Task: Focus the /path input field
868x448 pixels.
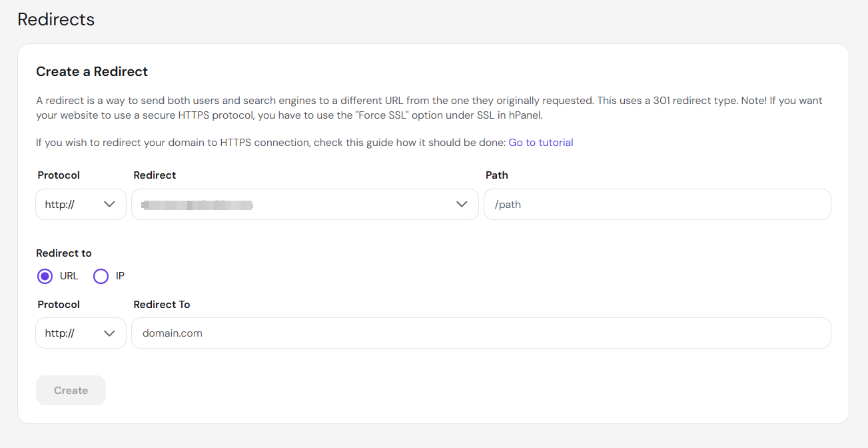Action: [657, 205]
